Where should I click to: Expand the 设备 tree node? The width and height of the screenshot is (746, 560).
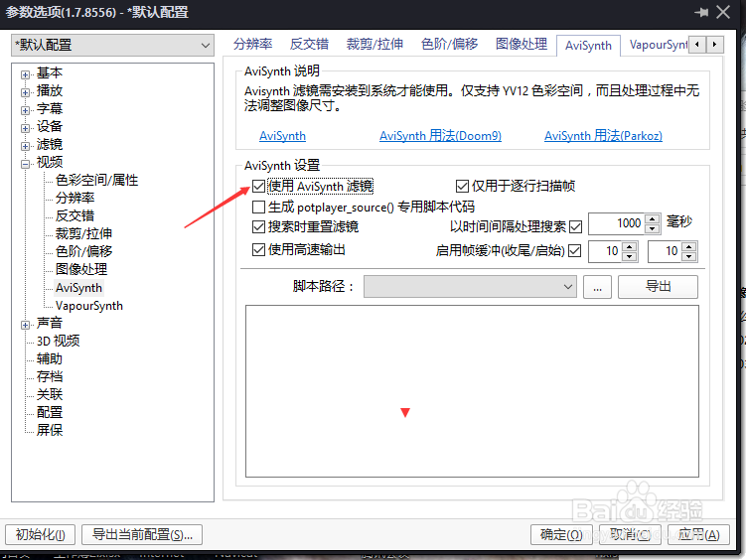coord(25,128)
